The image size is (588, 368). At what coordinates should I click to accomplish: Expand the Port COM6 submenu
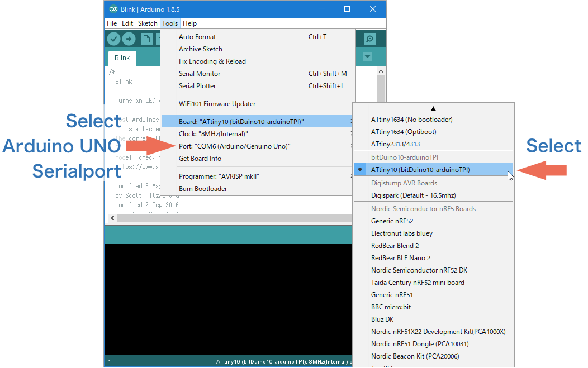pos(257,146)
